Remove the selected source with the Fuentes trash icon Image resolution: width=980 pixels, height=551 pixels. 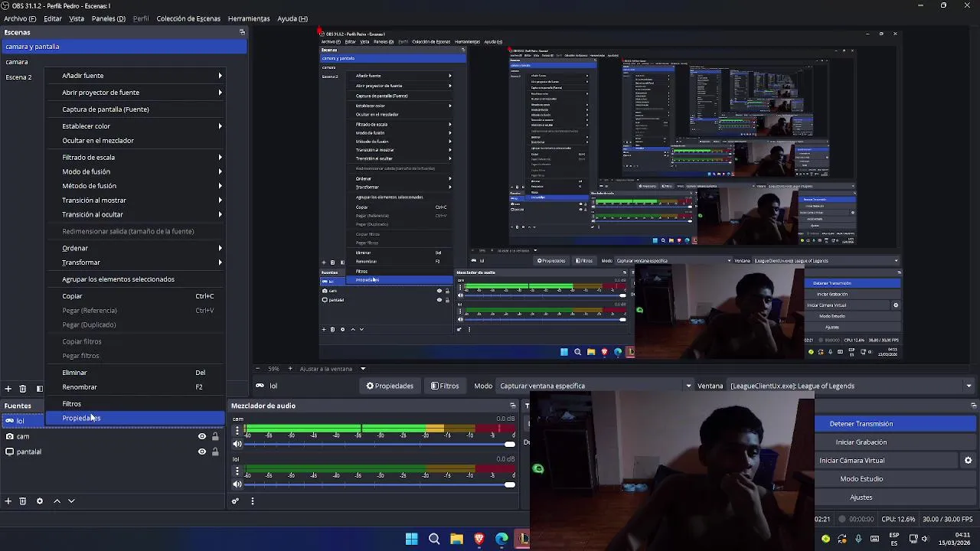tap(22, 501)
